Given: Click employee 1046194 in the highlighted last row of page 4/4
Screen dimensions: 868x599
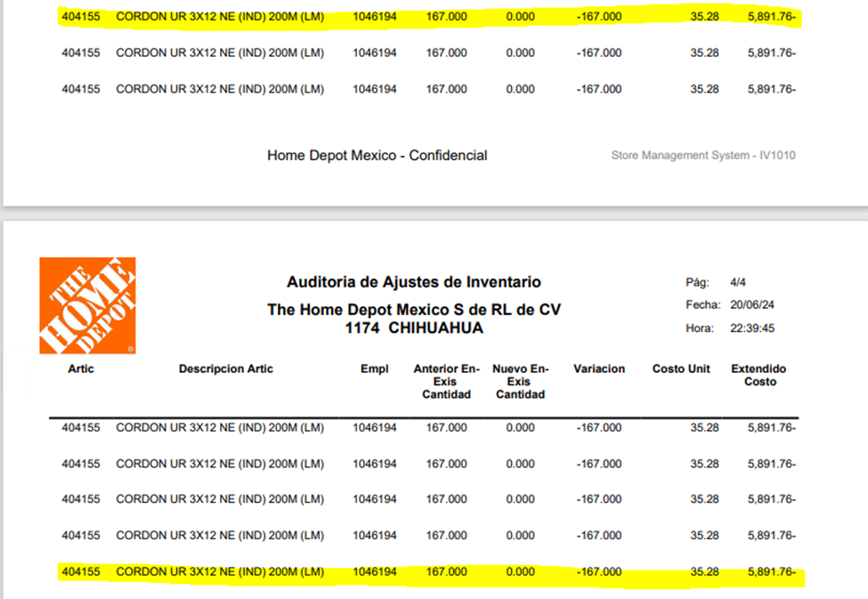Looking at the screenshot, I should [375, 572].
